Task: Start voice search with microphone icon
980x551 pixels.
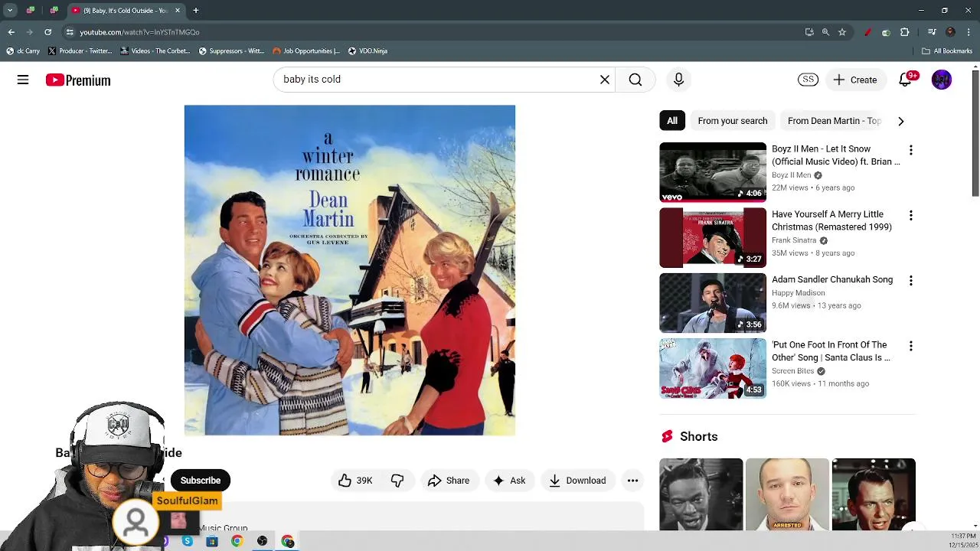Action: point(678,80)
